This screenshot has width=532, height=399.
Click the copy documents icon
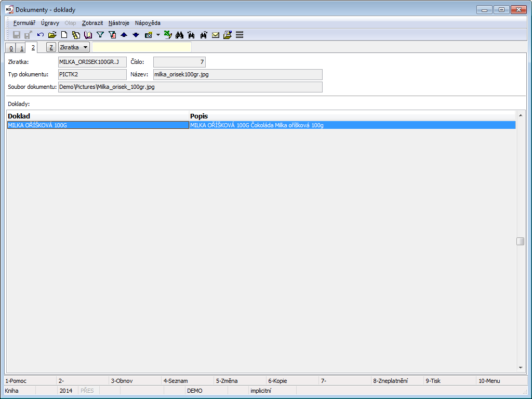(x=76, y=35)
